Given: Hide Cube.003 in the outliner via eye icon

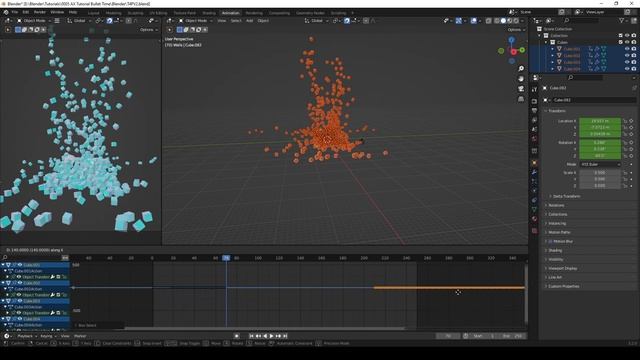Looking at the screenshot, I should point(627,62).
